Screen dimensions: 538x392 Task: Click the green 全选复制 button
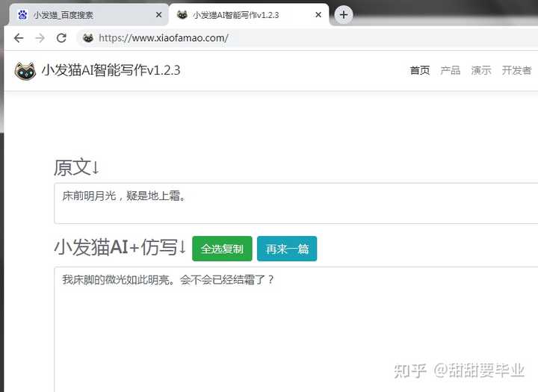(222, 249)
